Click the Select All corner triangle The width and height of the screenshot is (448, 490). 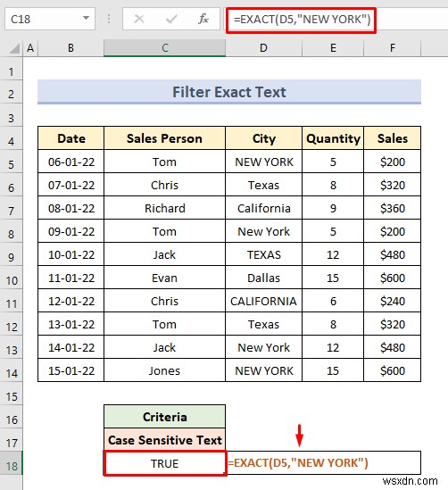pos(13,48)
